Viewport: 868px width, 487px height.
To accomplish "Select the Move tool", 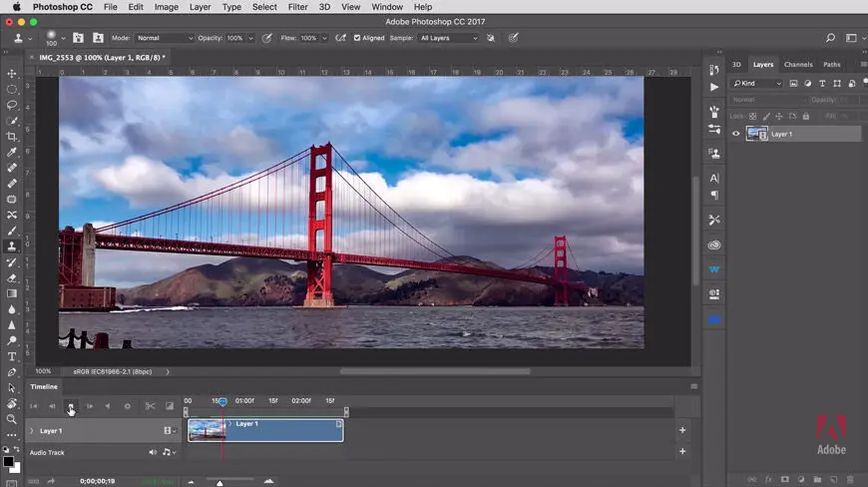I will click(x=12, y=73).
